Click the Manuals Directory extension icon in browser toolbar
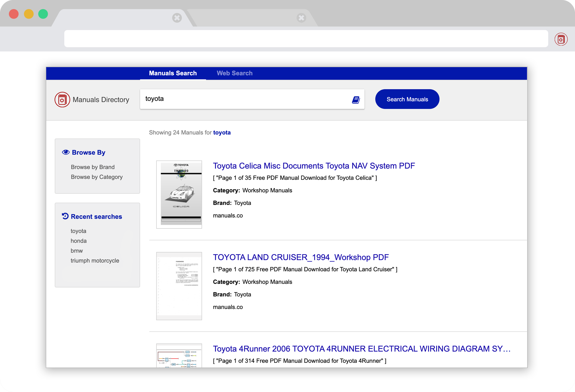 [561, 39]
